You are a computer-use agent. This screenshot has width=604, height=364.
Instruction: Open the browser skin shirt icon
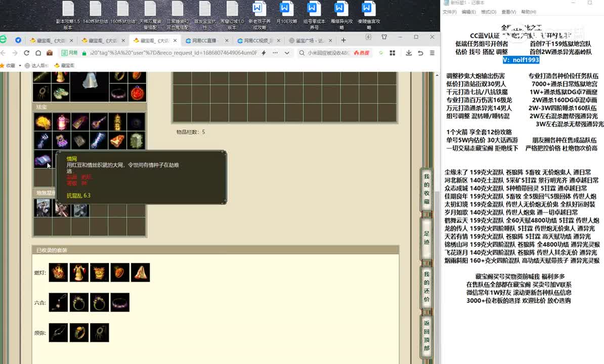tap(384, 37)
